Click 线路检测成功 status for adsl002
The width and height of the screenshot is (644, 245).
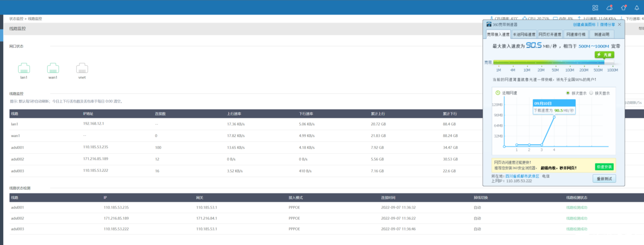pyautogui.click(x=577, y=218)
